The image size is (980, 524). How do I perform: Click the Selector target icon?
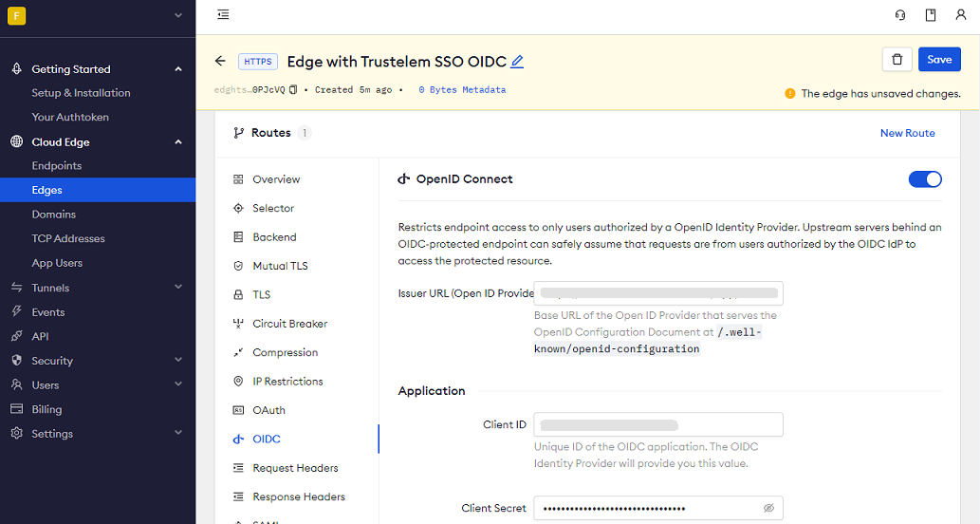point(238,208)
